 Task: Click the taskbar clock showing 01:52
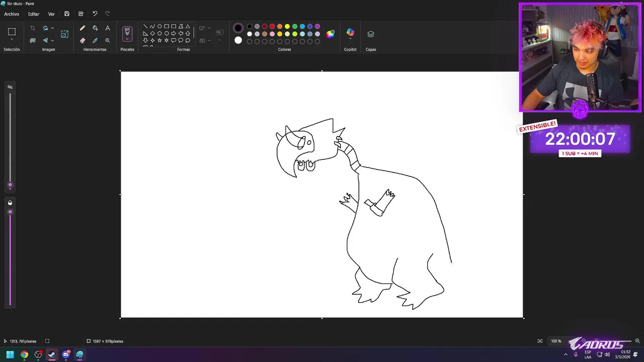pos(622,354)
